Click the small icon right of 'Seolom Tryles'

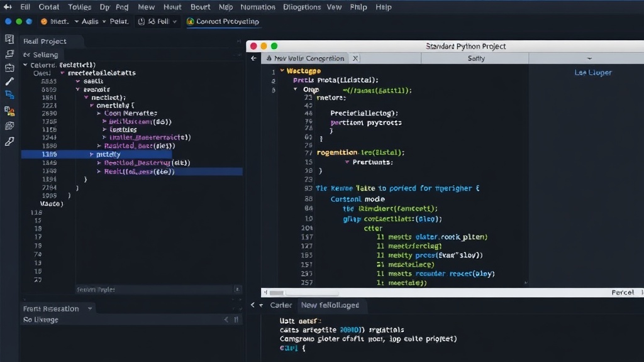(237, 289)
